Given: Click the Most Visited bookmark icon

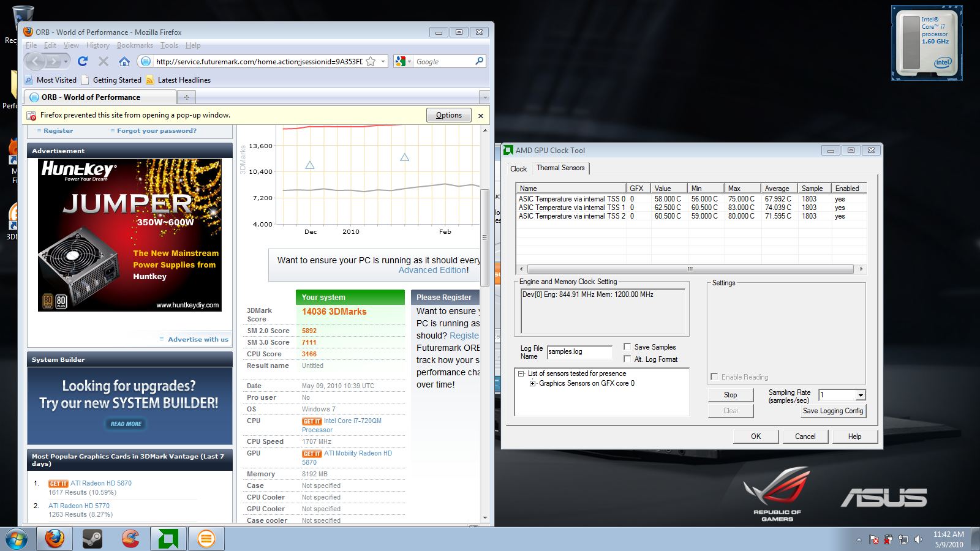Looking at the screenshot, I should coord(29,80).
